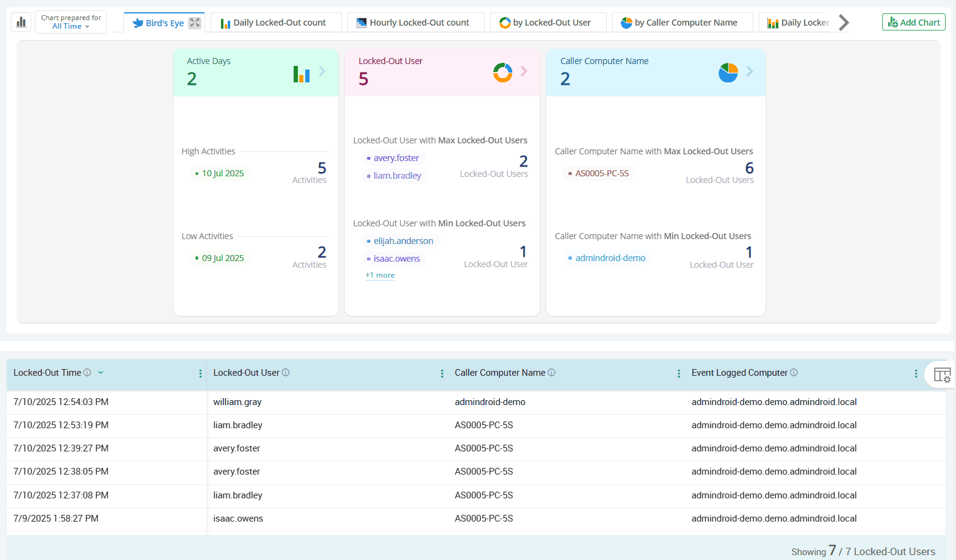Screen dimensions: 956x560
Task: Open Locked-Out User column options menu
Action: [442, 373]
